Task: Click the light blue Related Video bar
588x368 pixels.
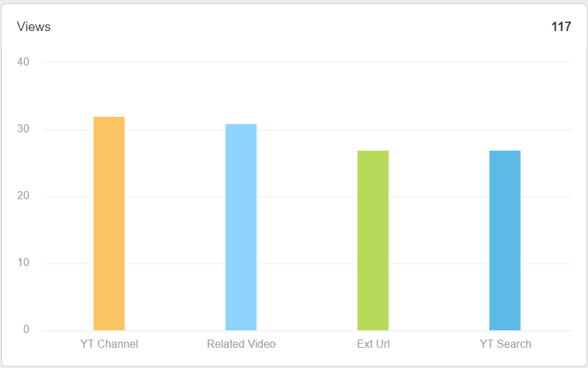Action: point(241,228)
